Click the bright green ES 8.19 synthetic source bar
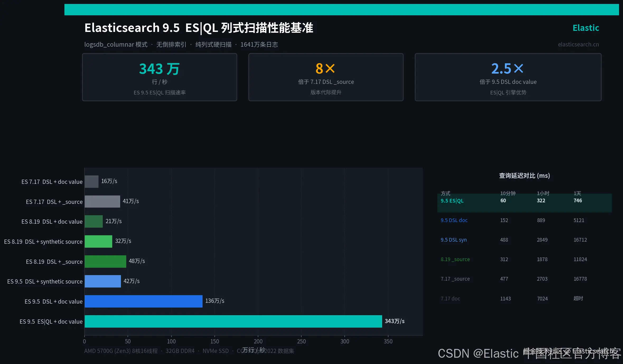The image size is (623, 364). (98, 241)
